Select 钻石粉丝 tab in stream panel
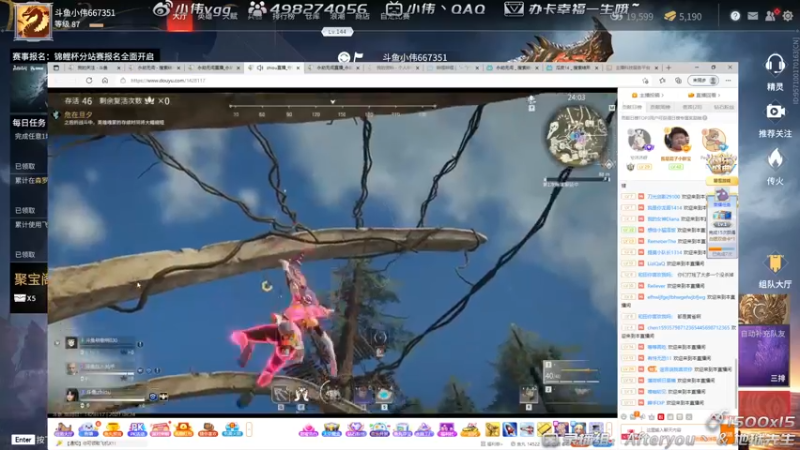This screenshot has width=800, height=450. 723,107
